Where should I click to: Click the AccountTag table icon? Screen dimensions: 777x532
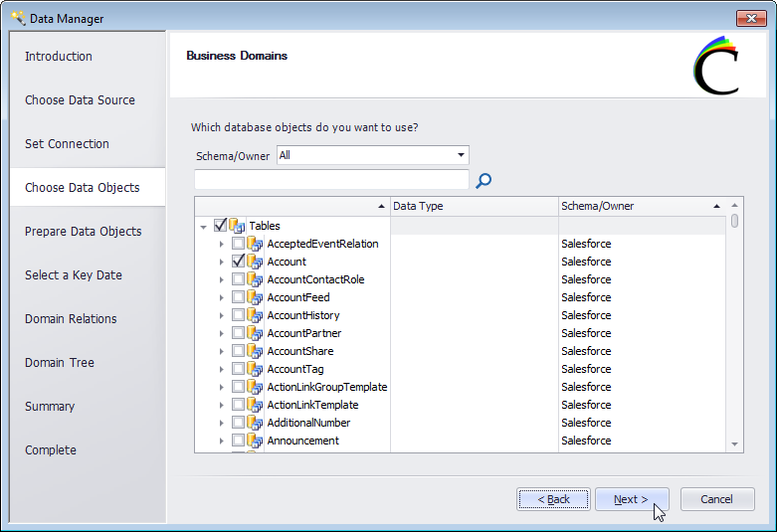(x=256, y=369)
